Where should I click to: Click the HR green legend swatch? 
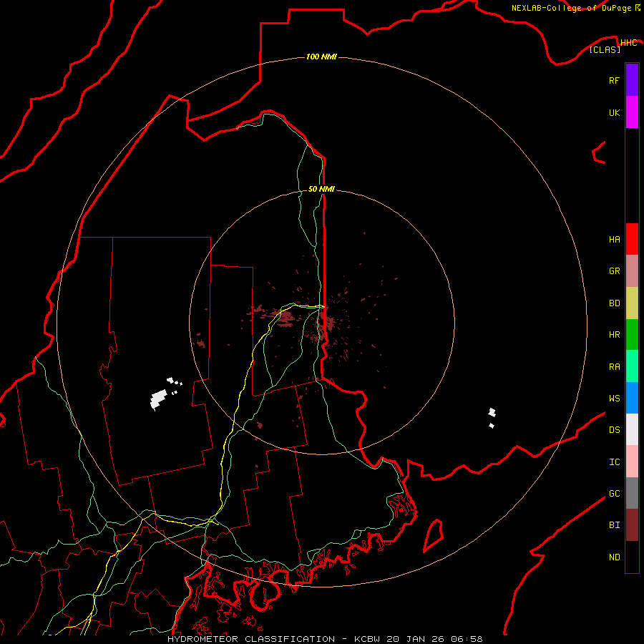(632, 334)
